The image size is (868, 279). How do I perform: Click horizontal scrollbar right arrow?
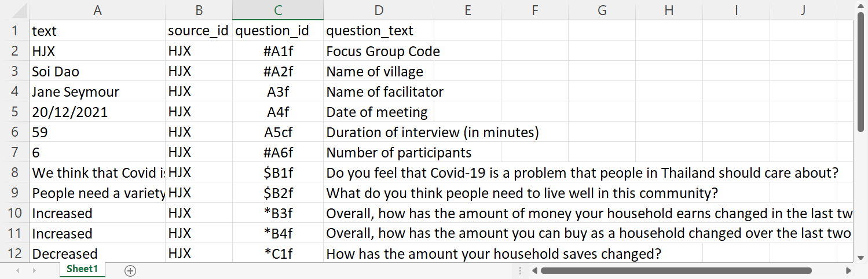848,270
